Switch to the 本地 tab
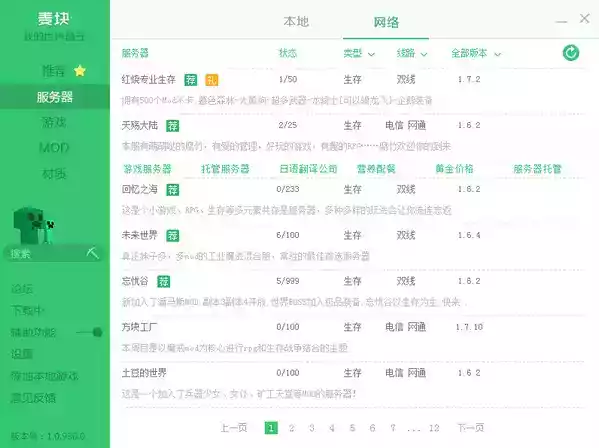 [x=296, y=21]
